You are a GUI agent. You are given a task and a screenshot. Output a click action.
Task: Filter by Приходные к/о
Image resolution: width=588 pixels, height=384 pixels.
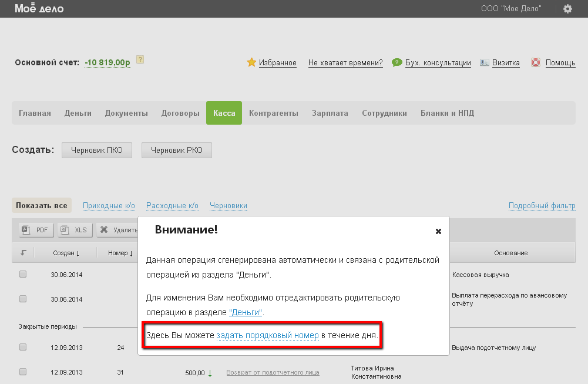point(109,206)
